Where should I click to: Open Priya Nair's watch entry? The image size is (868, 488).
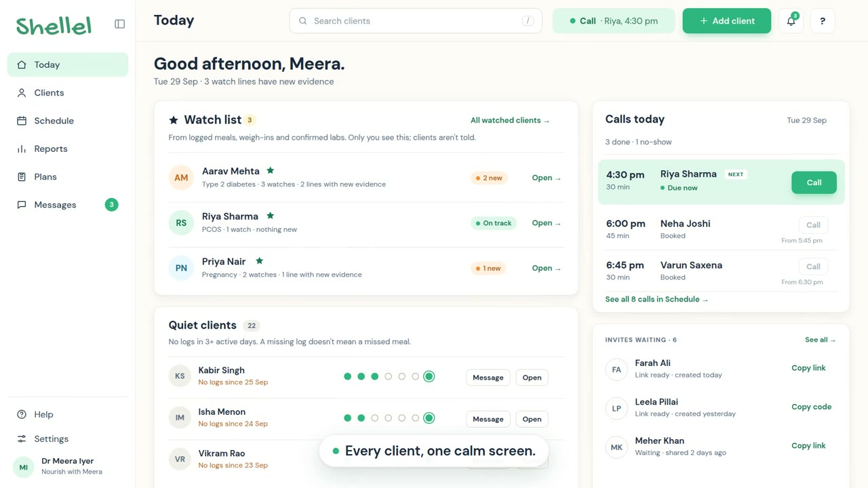547,268
